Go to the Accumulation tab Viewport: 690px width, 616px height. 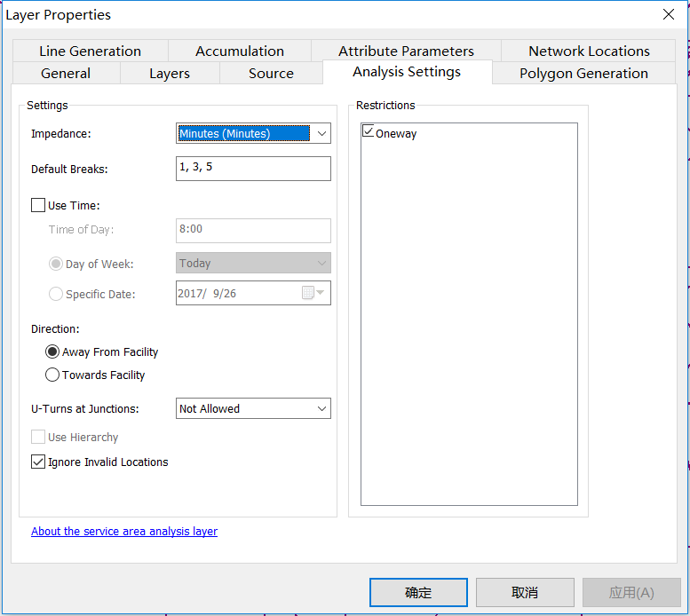240,51
